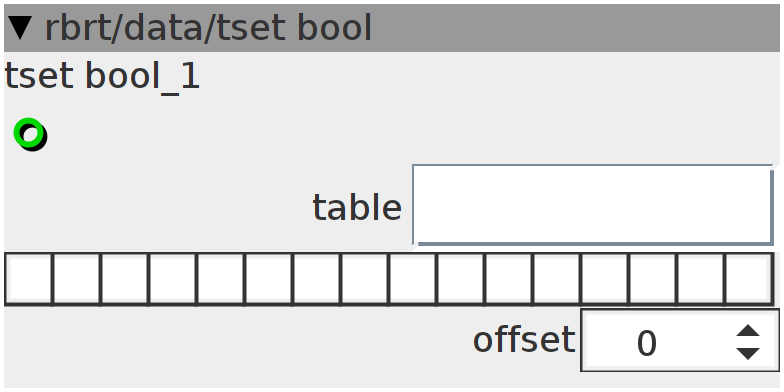Toggle the eleventh boolean cell in the row
784x392 pixels.
508,278
